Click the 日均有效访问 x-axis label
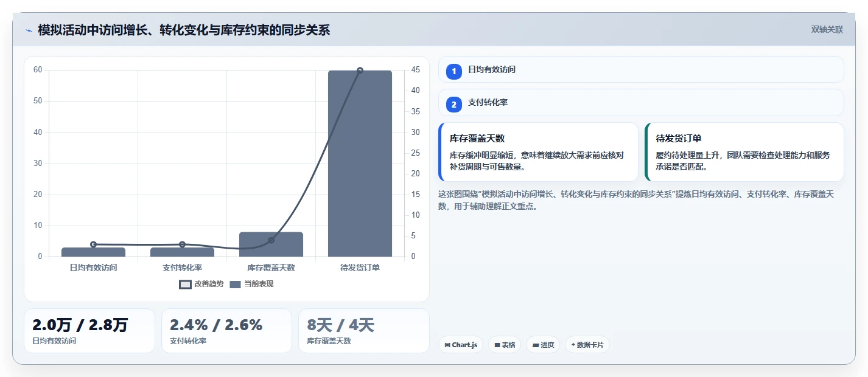The height and width of the screenshot is (377, 868). pyautogui.click(x=93, y=268)
